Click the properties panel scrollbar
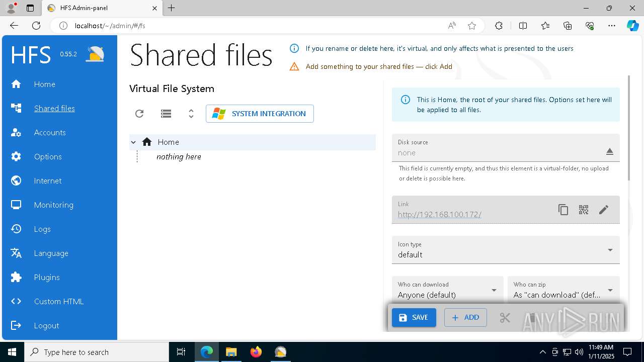This screenshot has height=362, width=644. click(628, 128)
